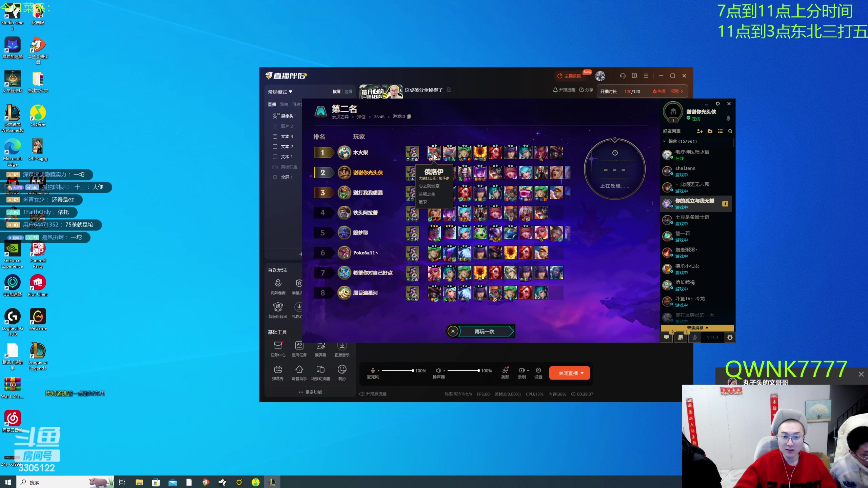Add a friend in the friends list panel
Image resolution: width=868 pixels, height=488 pixels.
699,131
